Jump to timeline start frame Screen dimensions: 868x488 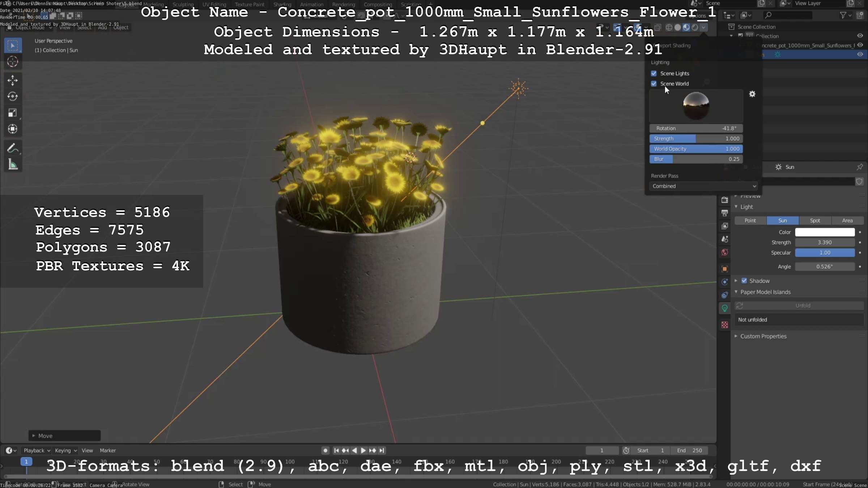(336, 450)
